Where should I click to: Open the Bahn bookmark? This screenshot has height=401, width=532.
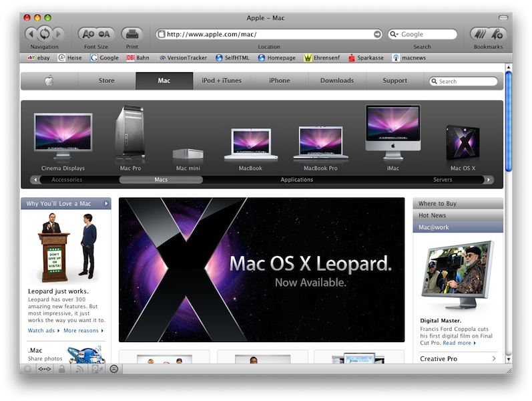tap(138, 57)
